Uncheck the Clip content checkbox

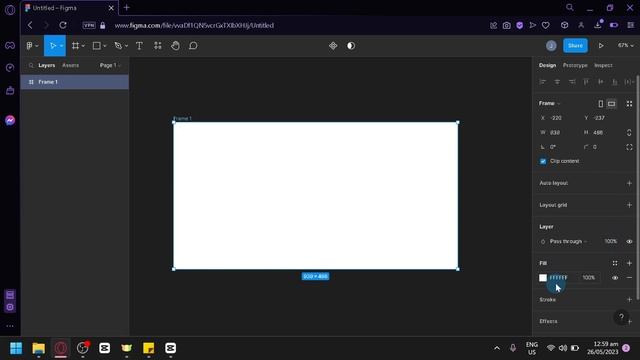pyautogui.click(x=543, y=161)
